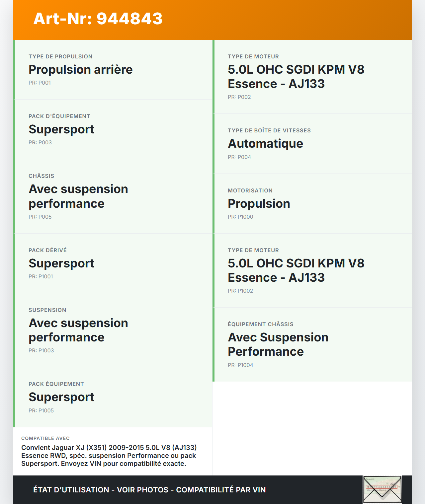The image size is (425, 504).
Task: Click the Art-Nr: 944843 heading
Action: (x=98, y=19)
